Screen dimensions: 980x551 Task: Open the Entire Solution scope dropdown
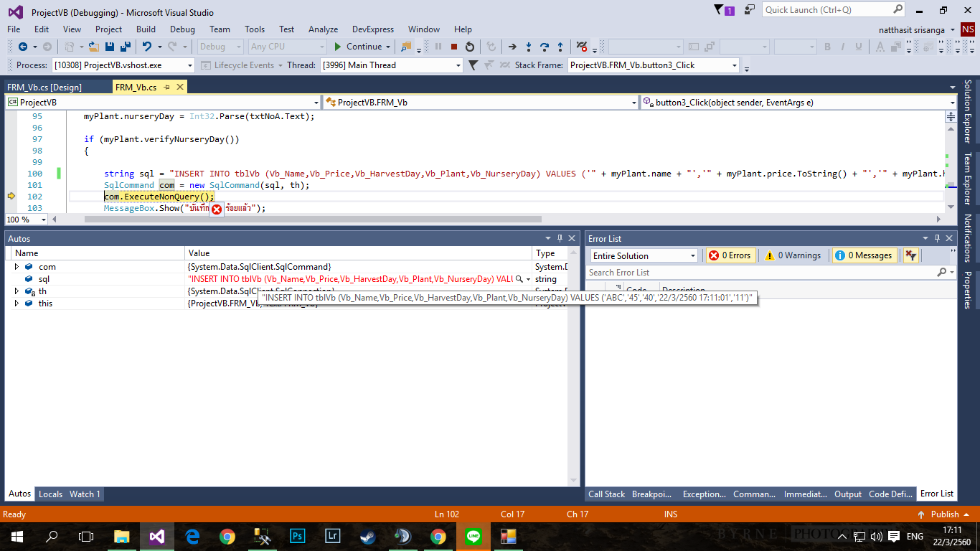[644, 255]
